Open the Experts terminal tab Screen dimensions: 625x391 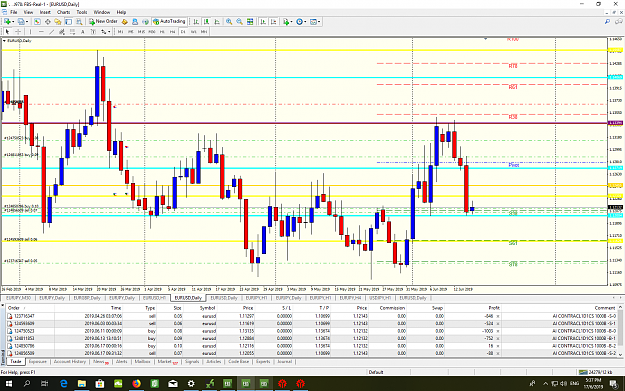pos(263,362)
